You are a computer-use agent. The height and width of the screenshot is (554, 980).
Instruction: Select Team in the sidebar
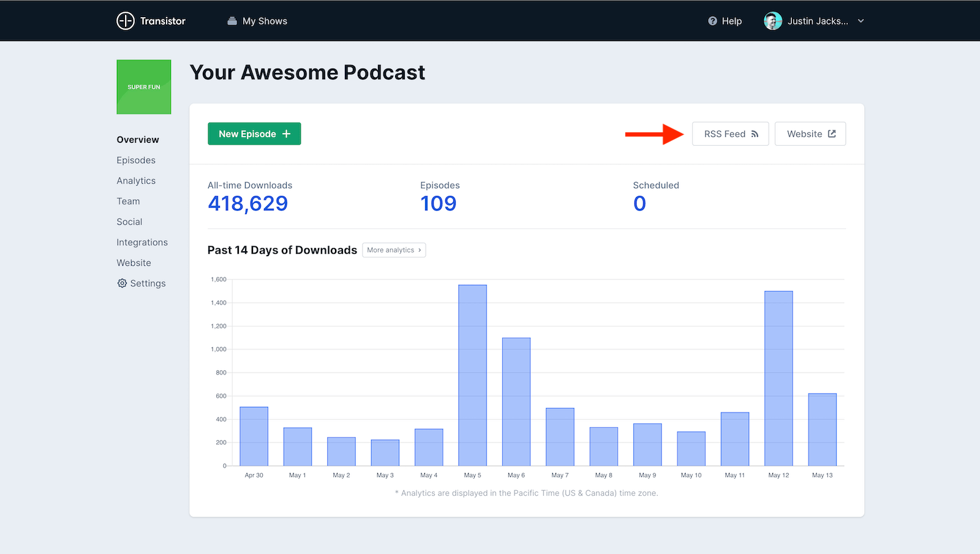(128, 201)
